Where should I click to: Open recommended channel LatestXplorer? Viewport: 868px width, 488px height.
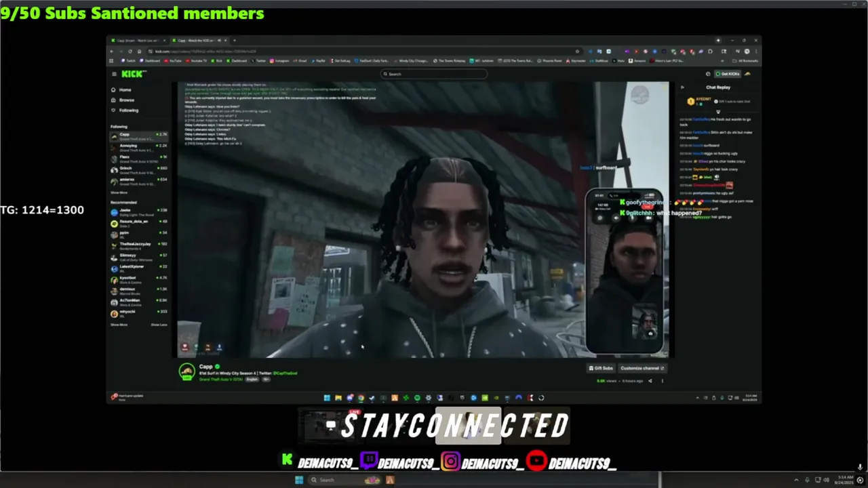(x=139, y=268)
